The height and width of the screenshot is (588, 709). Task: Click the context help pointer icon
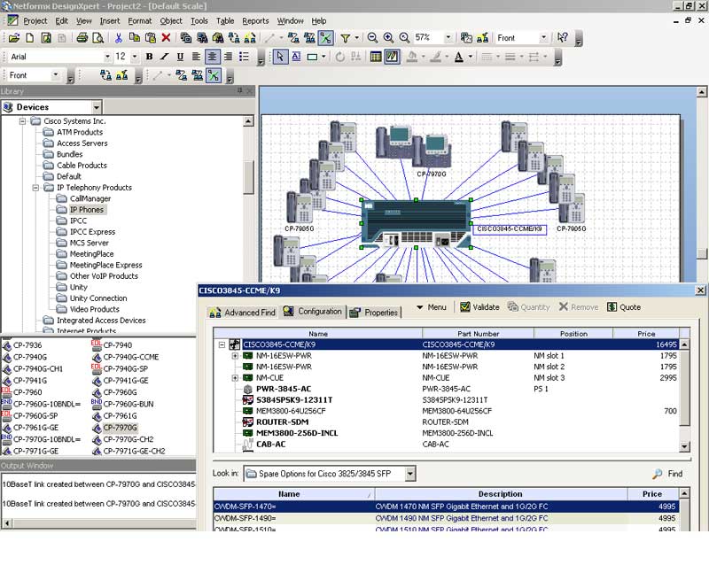tap(563, 38)
